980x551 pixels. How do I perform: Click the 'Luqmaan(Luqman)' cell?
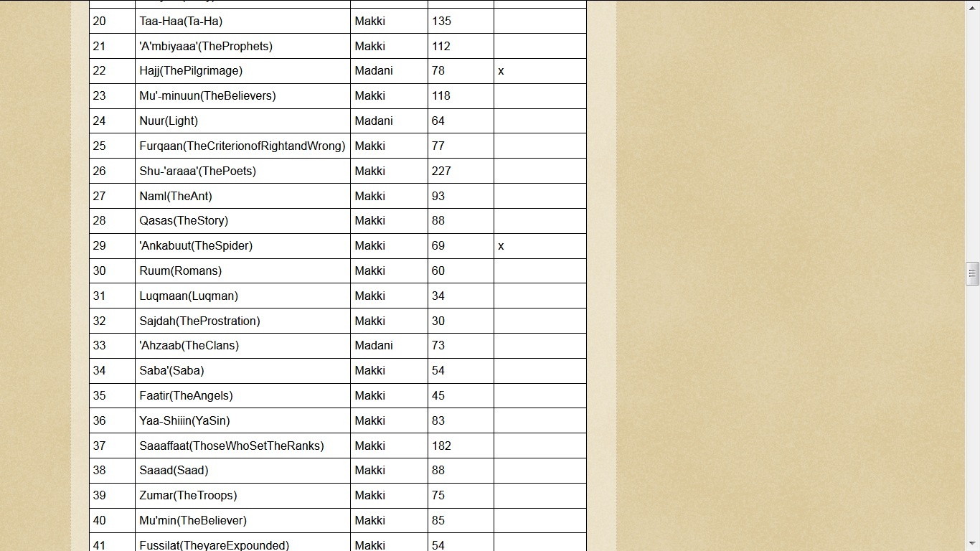point(242,296)
